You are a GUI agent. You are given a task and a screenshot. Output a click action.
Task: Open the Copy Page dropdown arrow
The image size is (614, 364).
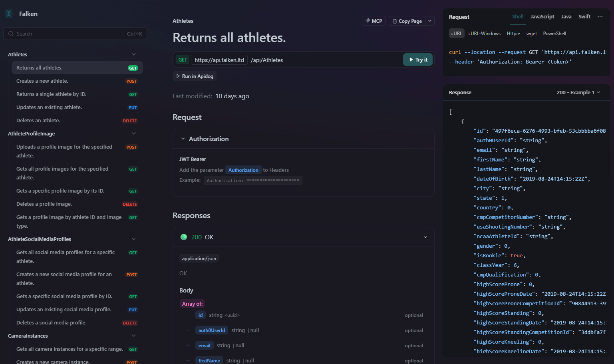[x=430, y=21]
